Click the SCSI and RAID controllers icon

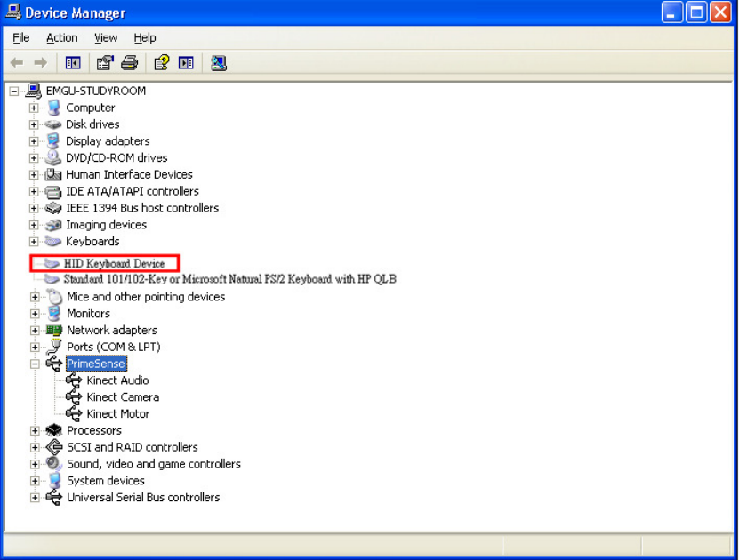(x=54, y=447)
